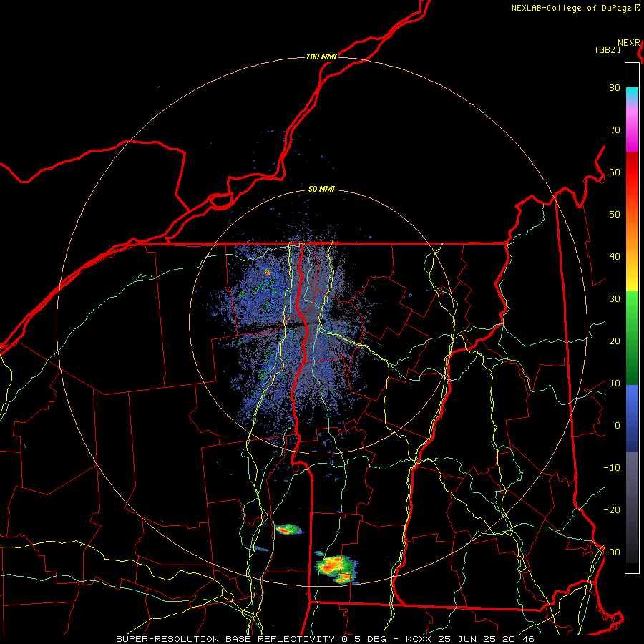Viewport: 644px width, 644px height.
Task: Click the 50 NMI range ring label
Action: tap(321, 190)
